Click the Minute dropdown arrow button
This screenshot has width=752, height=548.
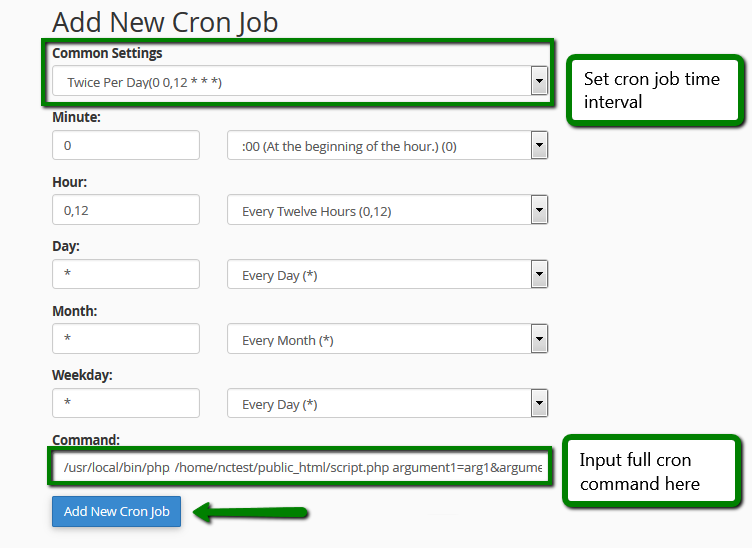click(539, 146)
